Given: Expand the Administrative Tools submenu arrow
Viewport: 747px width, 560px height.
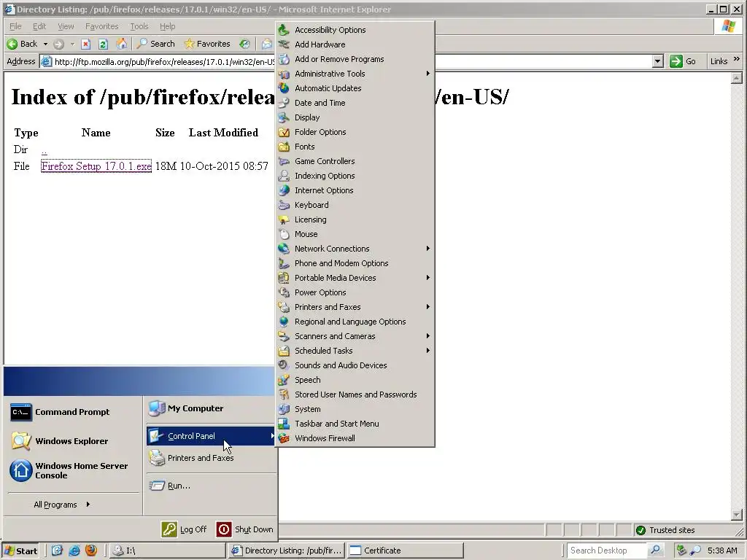Looking at the screenshot, I should click(427, 74).
